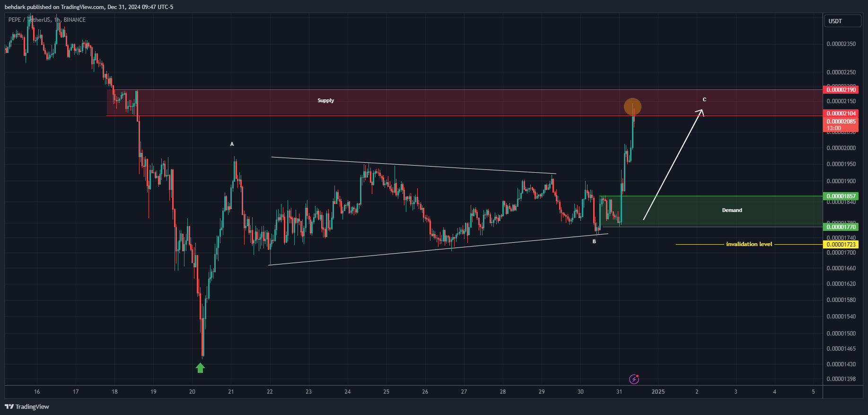The image size is (868, 415).
Task: Click the wave label 'C'
Action: click(x=704, y=99)
